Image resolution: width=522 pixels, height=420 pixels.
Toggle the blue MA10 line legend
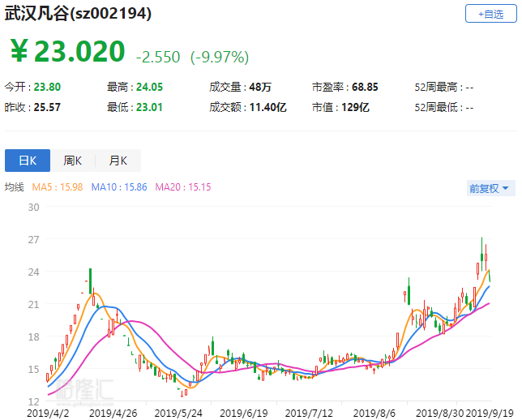120,187
